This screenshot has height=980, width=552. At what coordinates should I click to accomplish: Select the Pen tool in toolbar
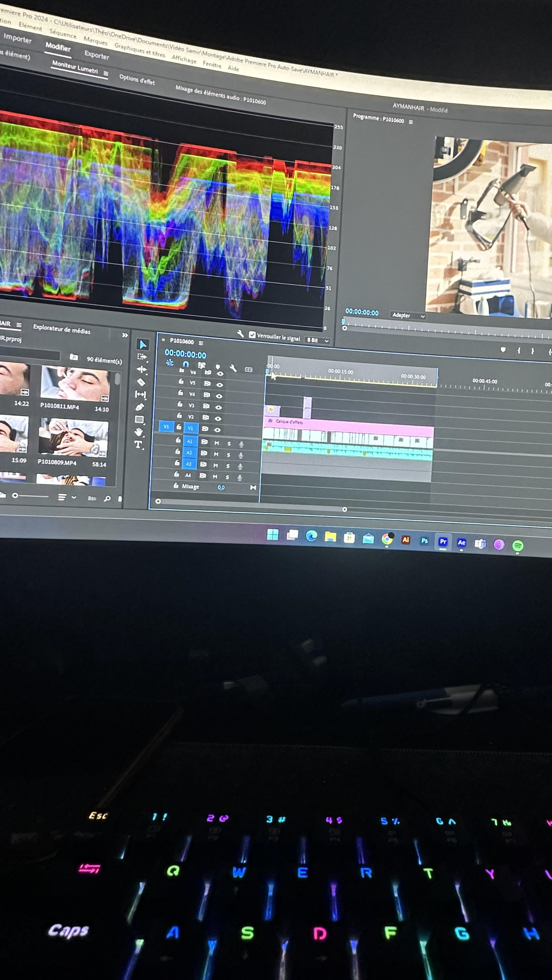[139, 407]
